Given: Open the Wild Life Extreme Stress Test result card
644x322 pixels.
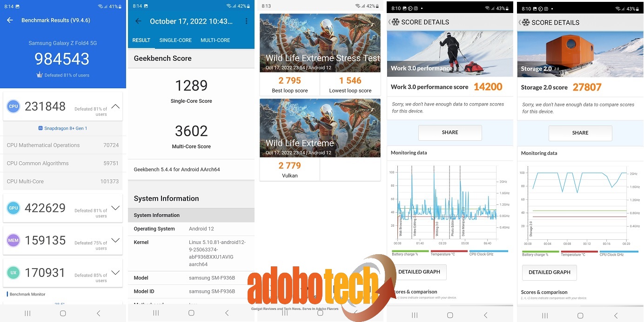Looking at the screenshot, I should (x=320, y=54).
